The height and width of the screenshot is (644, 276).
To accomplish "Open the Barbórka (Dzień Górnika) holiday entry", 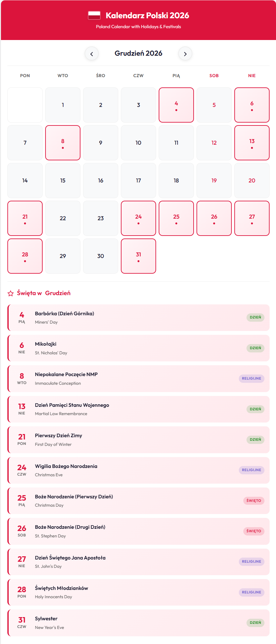I will point(138,318).
